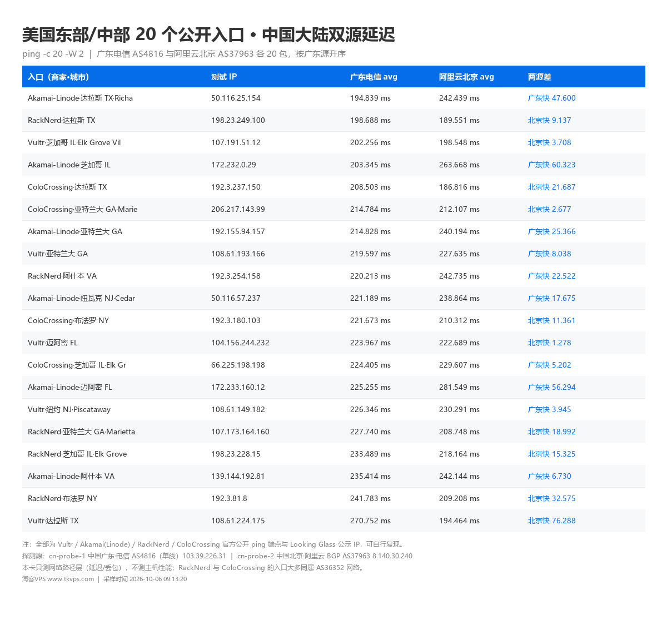Click the 广东快 17.675 difference value

click(x=552, y=298)
